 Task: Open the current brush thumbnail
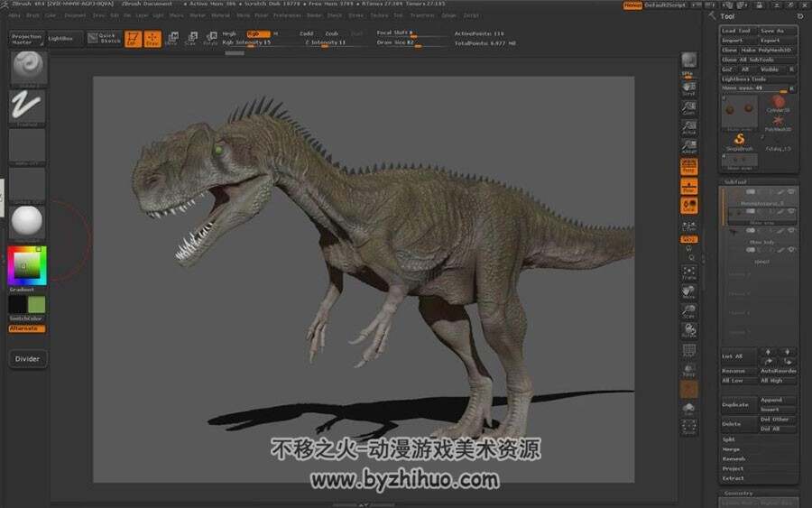coord(29,68)
